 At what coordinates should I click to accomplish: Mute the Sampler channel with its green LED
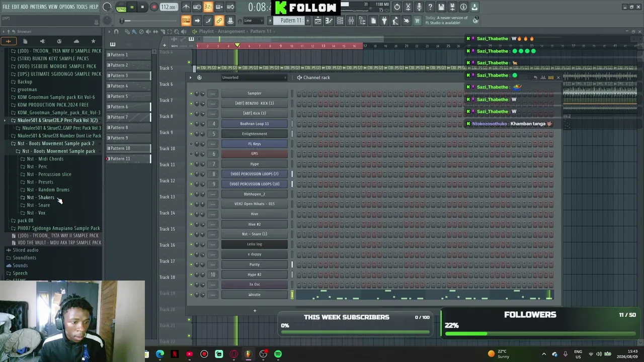tap(191, 94)
